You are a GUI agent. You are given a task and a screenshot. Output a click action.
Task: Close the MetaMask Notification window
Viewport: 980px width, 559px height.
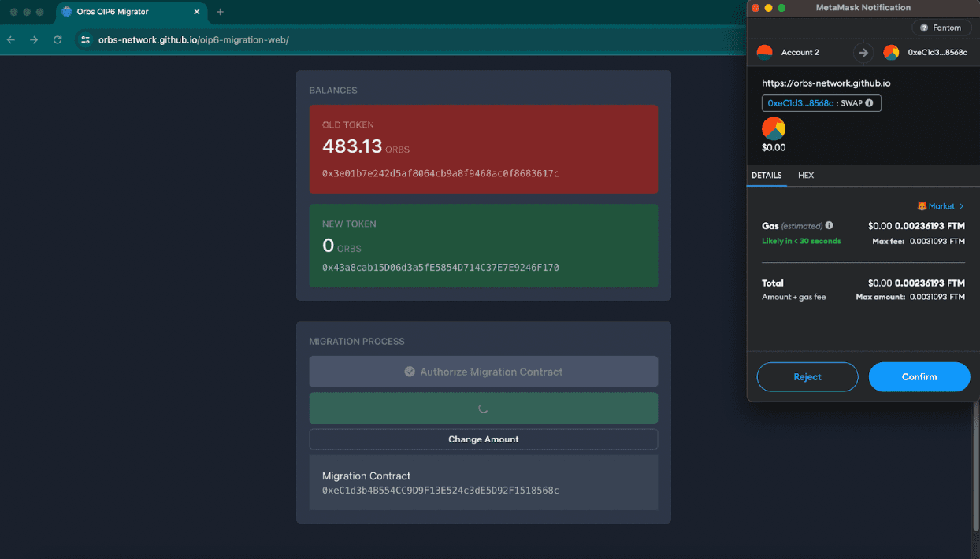[755, 8]
